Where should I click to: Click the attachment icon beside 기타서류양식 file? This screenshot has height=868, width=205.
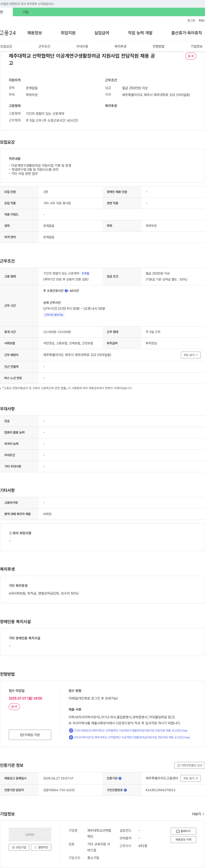pyautogui.click(x=71, y=731)
